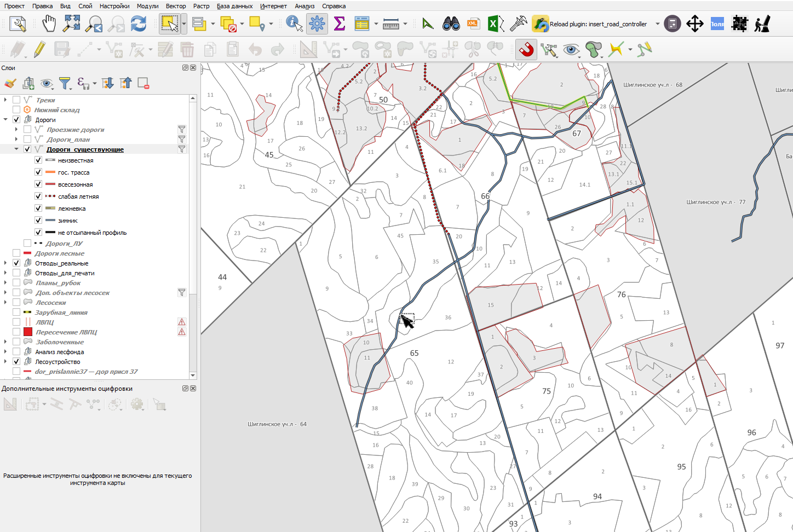Viewport: 793px width, 532px height.
Task: Uncheck the зимник legend checkbox
Action: tap(38, 221)
